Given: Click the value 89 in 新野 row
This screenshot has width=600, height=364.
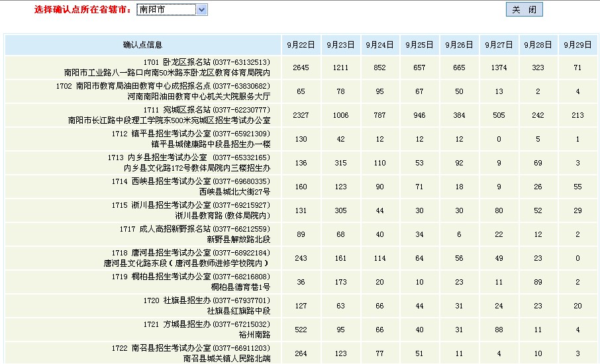Looking at the screenshot, I should (301, 234).
